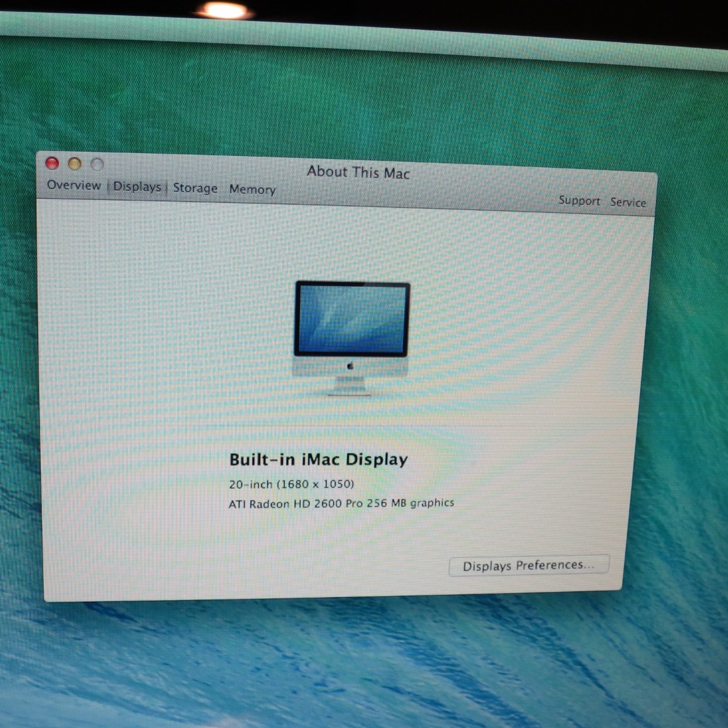Click empty title bar area right of title
The image size is (728, 728).
click(516, 179)
